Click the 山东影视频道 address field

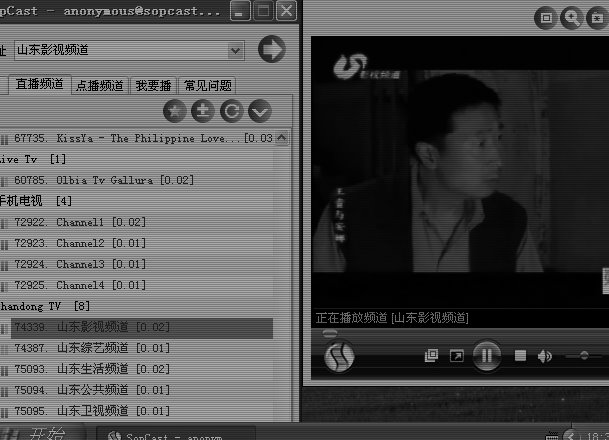(x=129, y=50)
